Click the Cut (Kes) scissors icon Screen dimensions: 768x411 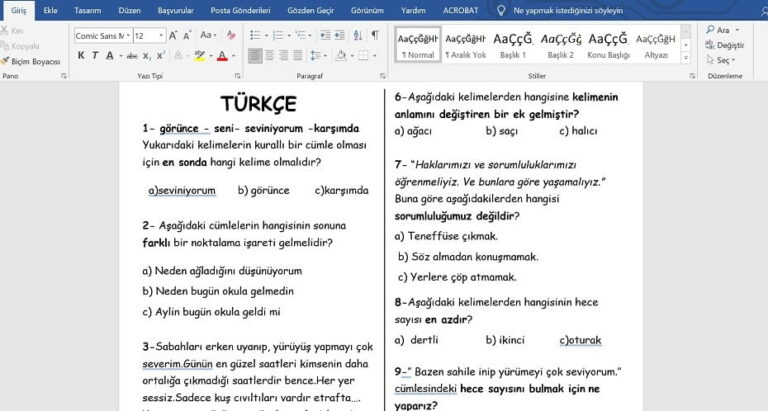click(4, 30)
